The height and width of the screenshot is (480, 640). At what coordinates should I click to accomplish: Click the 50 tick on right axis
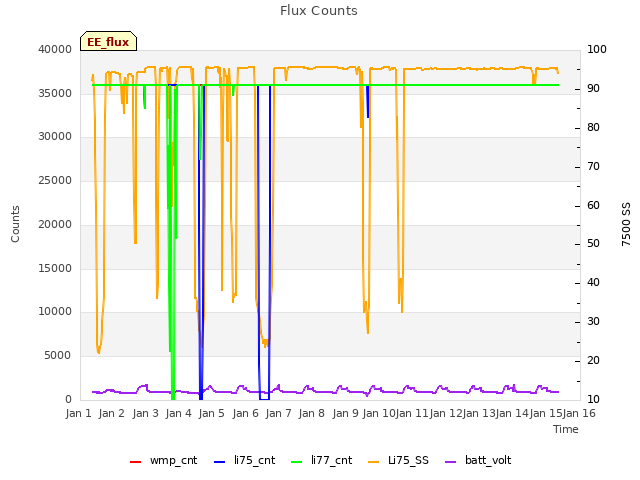coord(593,244)
